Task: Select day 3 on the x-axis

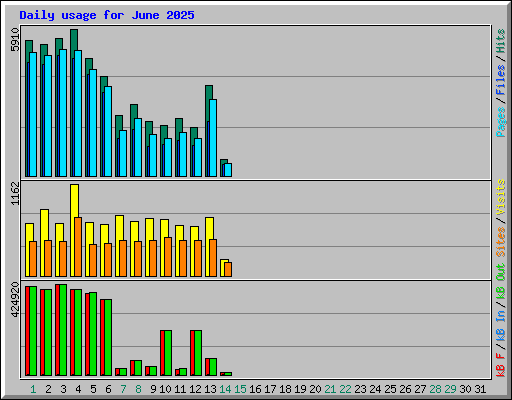Action: [x=63, y=389]
